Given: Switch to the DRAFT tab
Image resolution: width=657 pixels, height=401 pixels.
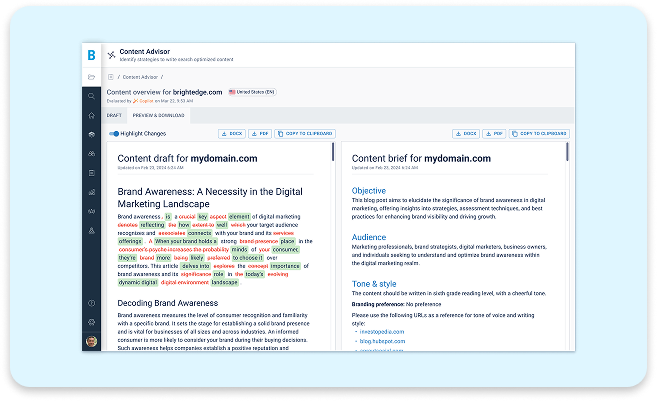Looking at the screenshot, I should click(x=114, y=115).
